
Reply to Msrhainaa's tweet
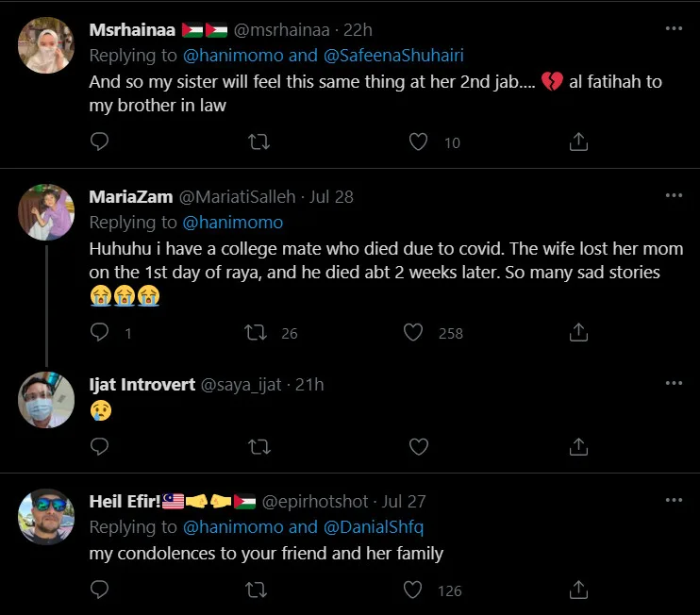coord(100,142)
